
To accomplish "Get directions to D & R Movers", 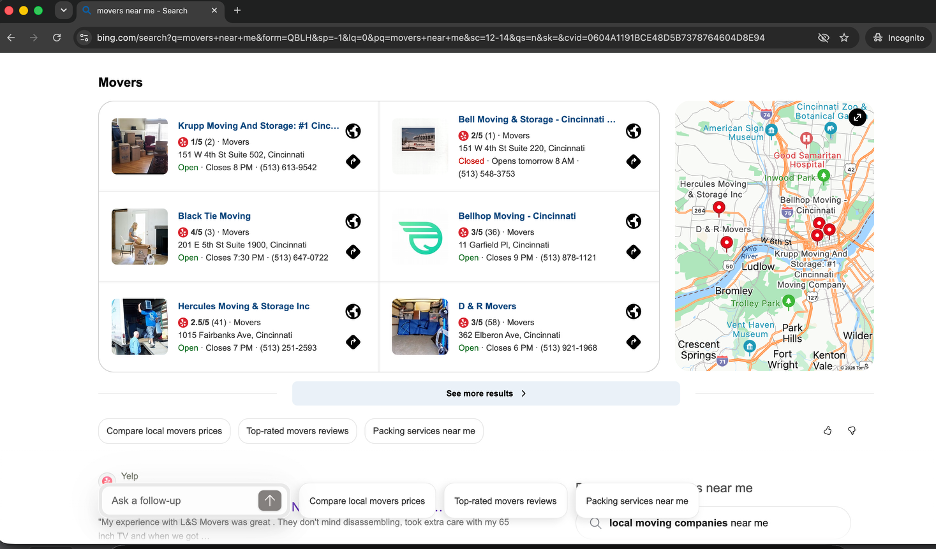I will (633, 342).
